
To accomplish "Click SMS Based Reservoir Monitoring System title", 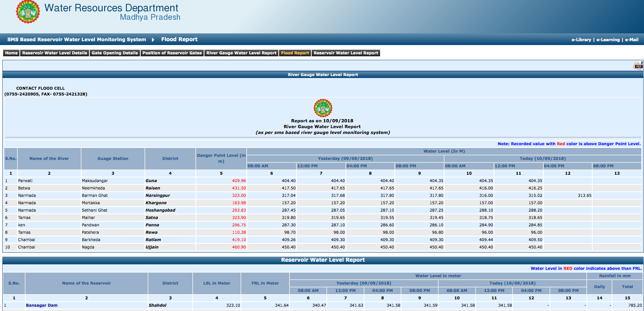I will [x=77, y=40].
